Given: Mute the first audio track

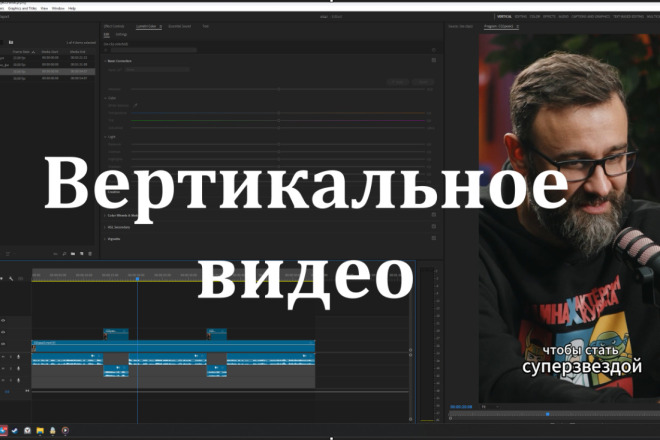Looking at the screenshot, I should 4,357.
